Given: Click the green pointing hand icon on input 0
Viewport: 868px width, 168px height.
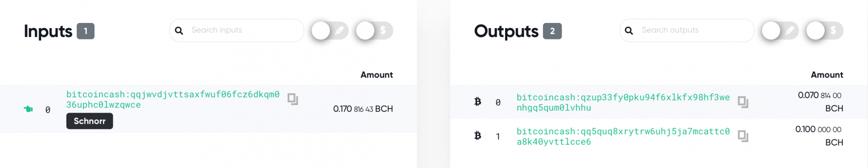Looking at the screenshot, I should 28,109.
